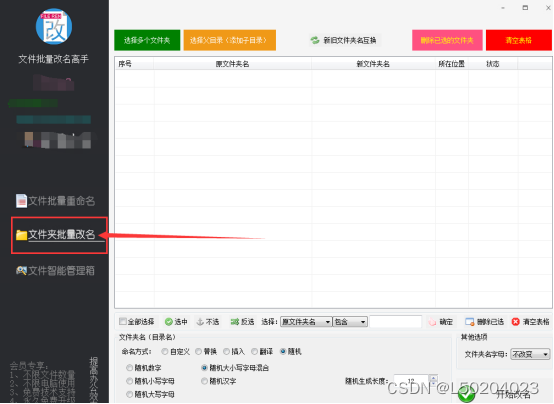
Task: Click the 确定 confirm icon
Action: point(432,322)
